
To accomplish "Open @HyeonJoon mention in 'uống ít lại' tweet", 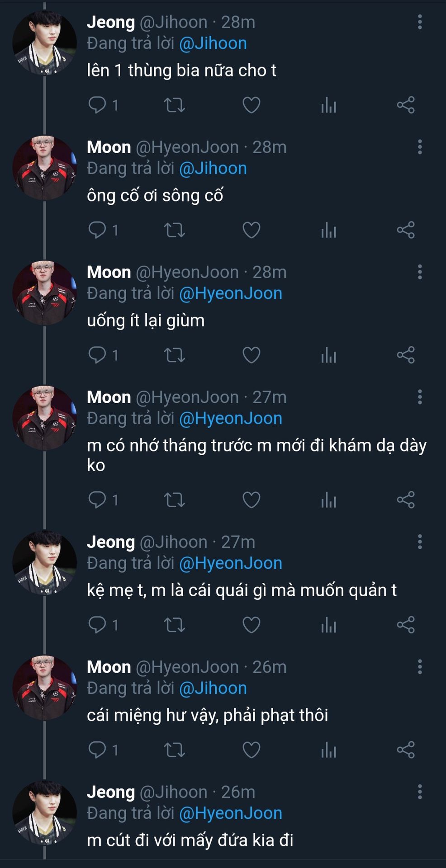I will [x=231, y=293].
